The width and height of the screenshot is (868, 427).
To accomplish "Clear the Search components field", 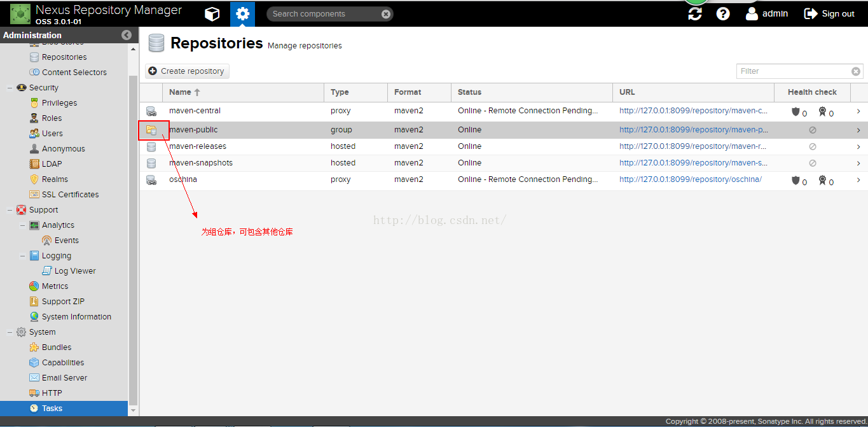I will tap(386, 14).
